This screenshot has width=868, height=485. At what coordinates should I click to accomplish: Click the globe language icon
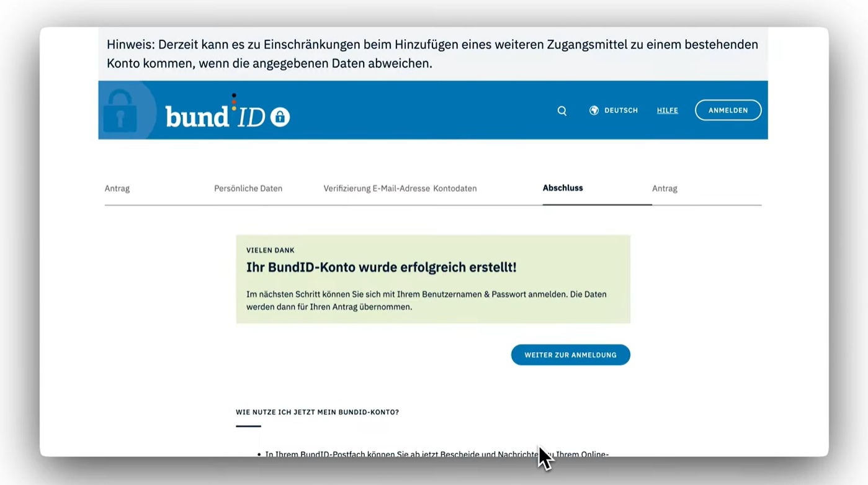click(594, 110)
